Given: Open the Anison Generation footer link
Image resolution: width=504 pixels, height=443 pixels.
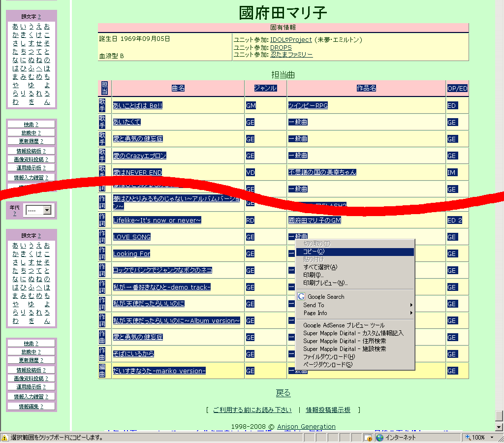Looking at the screenshot, I should pyautogui.click(x=306, y=426).
